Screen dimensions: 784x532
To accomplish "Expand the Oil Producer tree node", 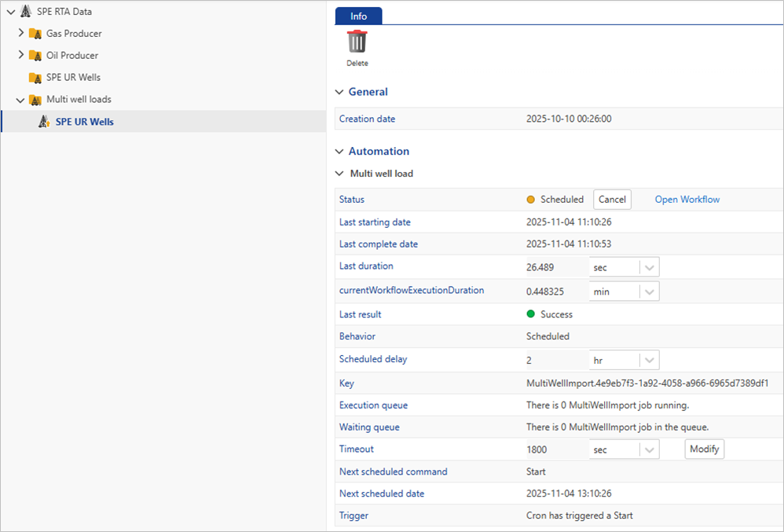I will pyautogui.click(x=21, y=56).
